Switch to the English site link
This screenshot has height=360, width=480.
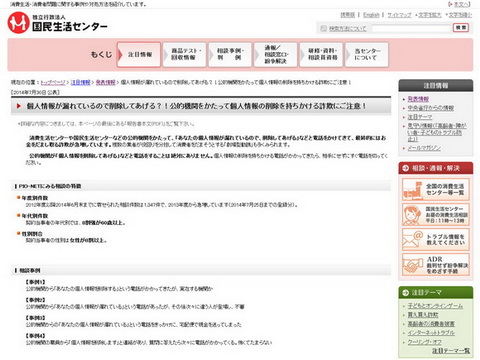click(371, 15)
